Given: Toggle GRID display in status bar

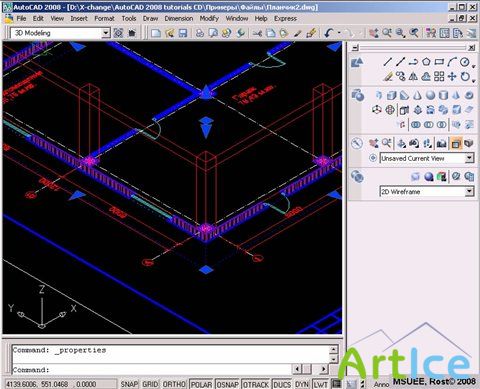Looking at the screenshot, I should tap(150, 384).
